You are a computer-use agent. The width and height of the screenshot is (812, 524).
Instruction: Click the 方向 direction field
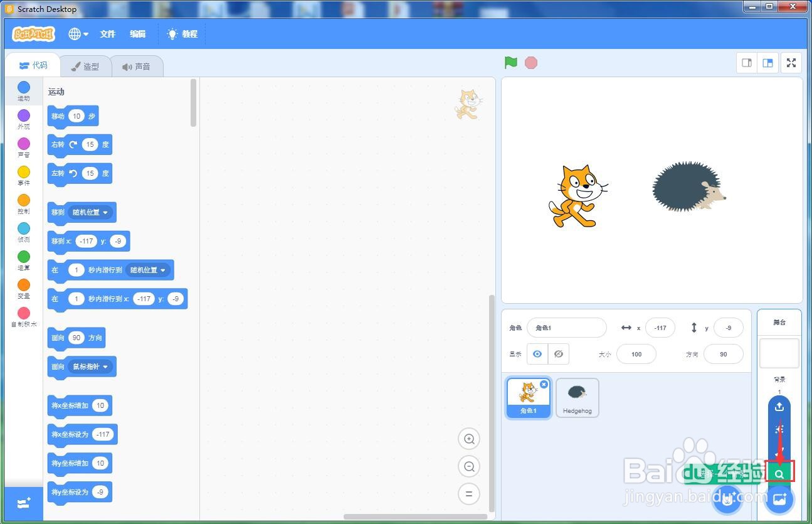[724, 354]
